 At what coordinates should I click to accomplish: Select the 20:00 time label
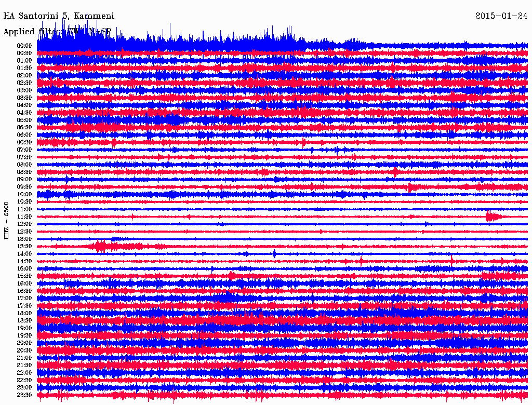[24, 343]
